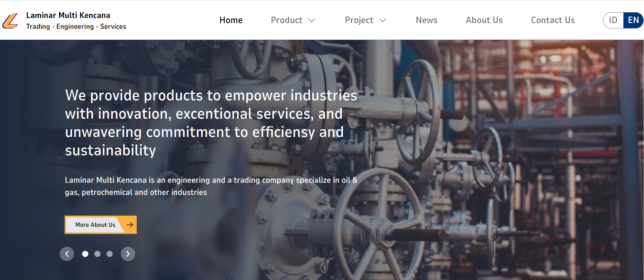Click the hero headline about empowering industries
Screen dimensions: 644x280
210,123
